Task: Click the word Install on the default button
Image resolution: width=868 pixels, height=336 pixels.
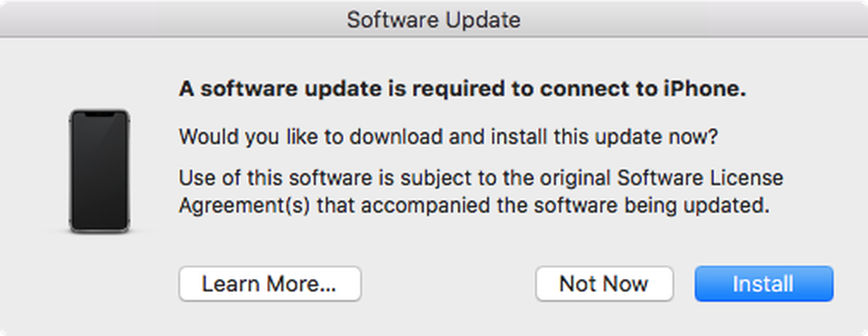Action: pos(763,284)
